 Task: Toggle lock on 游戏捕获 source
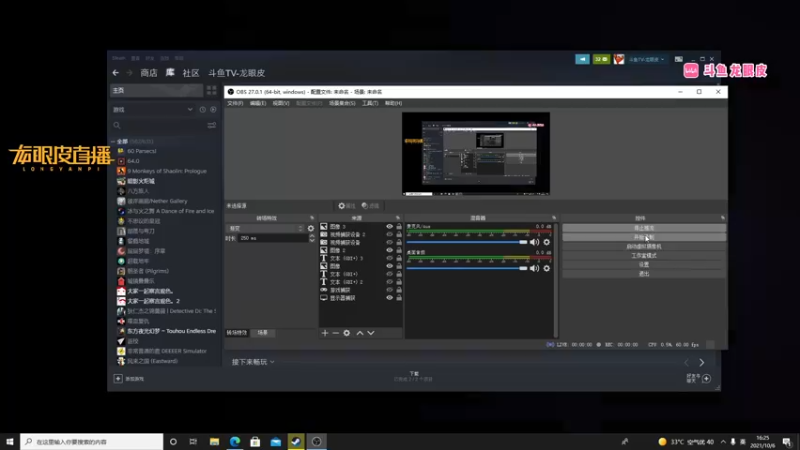399,290
